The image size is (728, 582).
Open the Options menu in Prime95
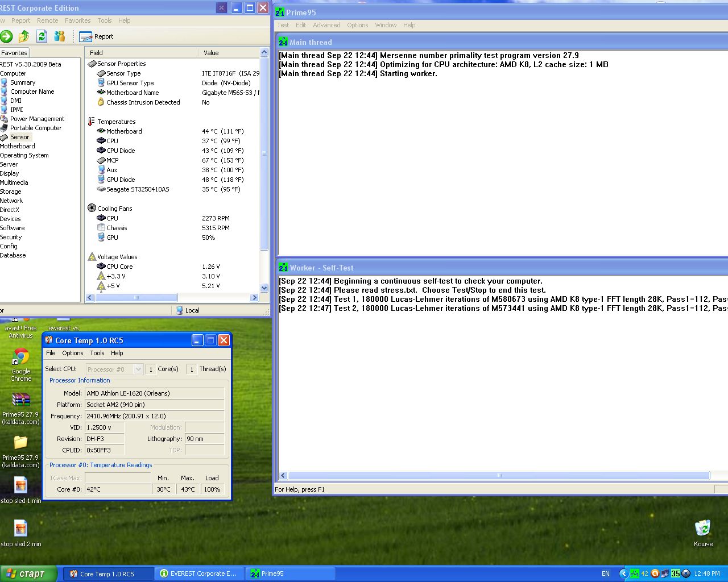click(x=357, y=25)
